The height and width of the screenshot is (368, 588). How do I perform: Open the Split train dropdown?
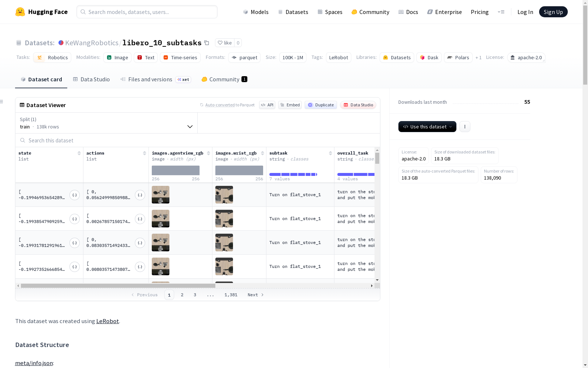[x=107, y=123]
